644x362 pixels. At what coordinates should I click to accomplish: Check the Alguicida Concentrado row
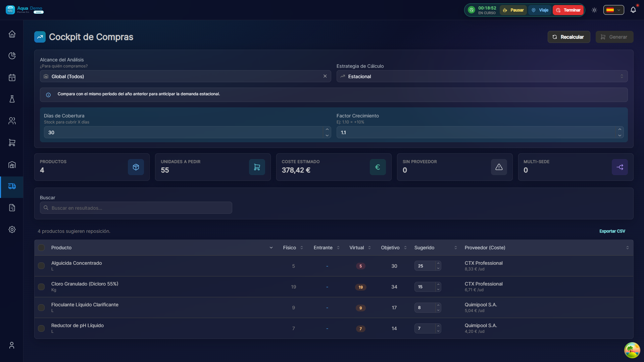pyautogui.click(x=41, y=266)
